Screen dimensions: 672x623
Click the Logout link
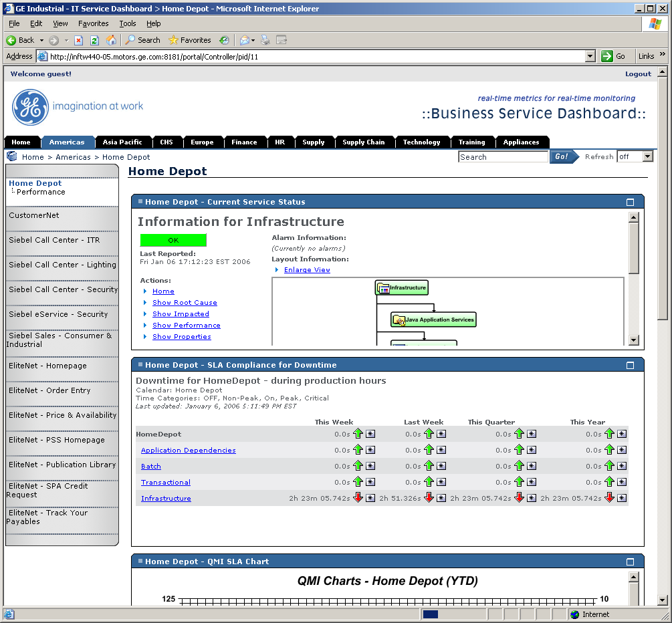click(x=638, y=74)
